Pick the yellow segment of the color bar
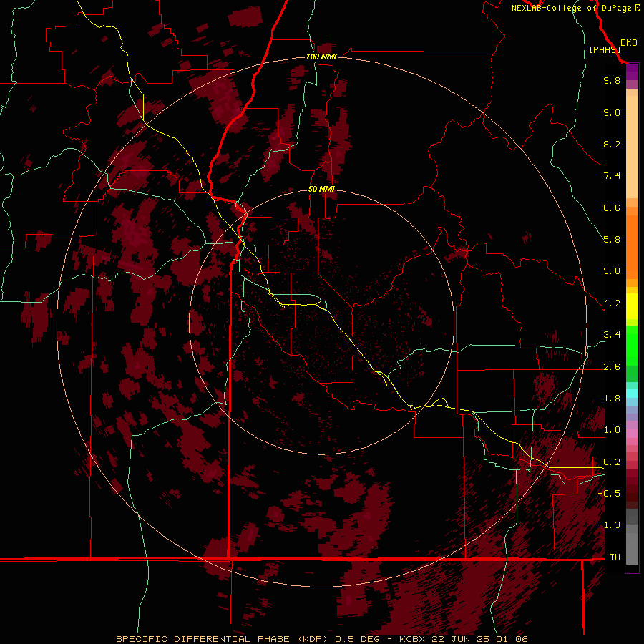The height and width of the screenshot is (644, 644). click(x=632, y=306)
